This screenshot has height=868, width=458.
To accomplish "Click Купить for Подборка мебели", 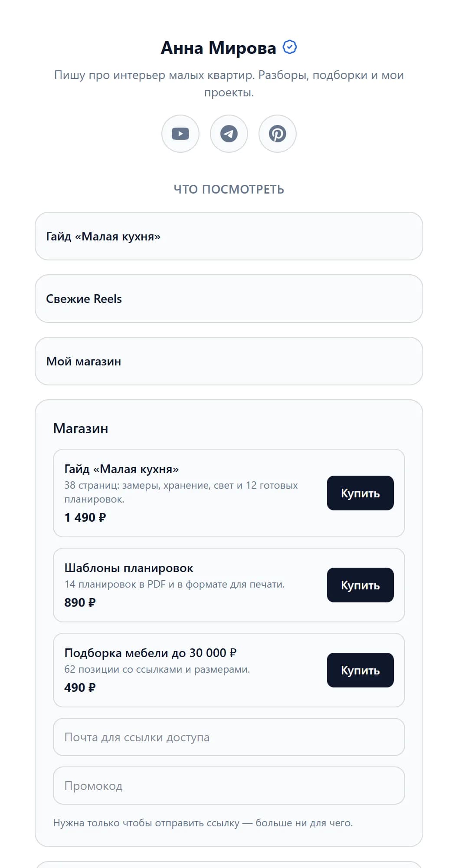I will click(360, 670).
